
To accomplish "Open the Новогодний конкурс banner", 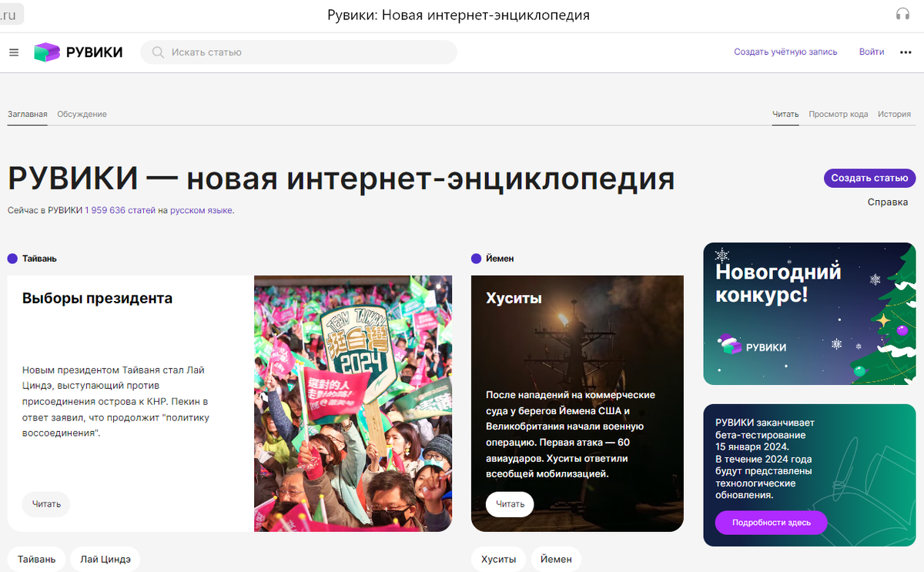I will tap(809, 314).
